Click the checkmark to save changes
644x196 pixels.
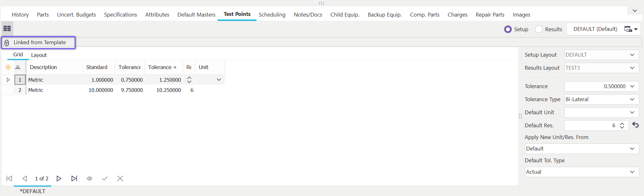click(x=105, y=178)
